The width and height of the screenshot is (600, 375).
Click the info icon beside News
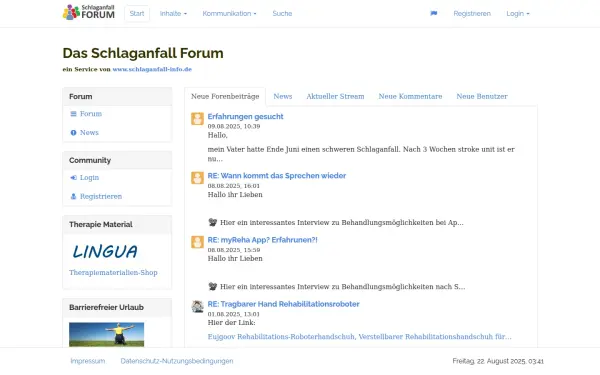point(73,132)
